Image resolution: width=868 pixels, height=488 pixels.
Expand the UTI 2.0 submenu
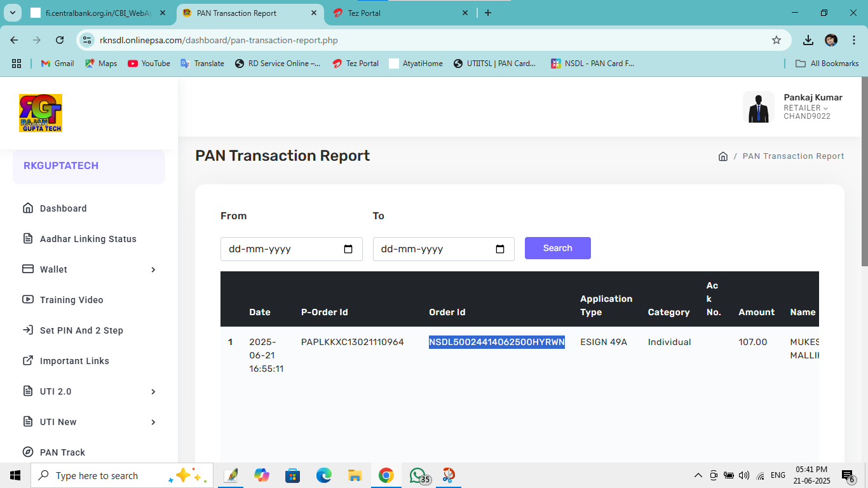pos(89,391)
